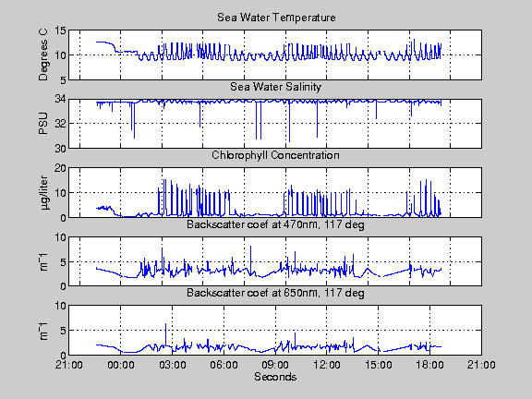
Task: Select the 06:00 time tick label
Action: click(x=224, y=365)
